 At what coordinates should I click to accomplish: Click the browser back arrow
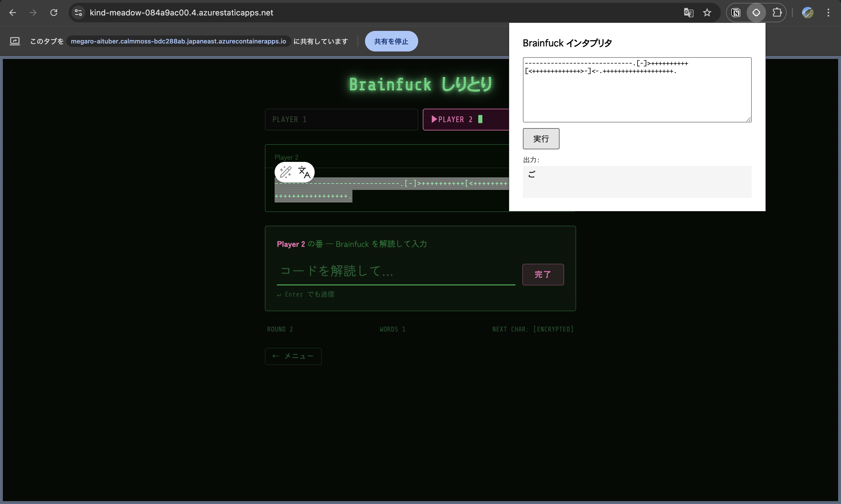tap(13, 13)
